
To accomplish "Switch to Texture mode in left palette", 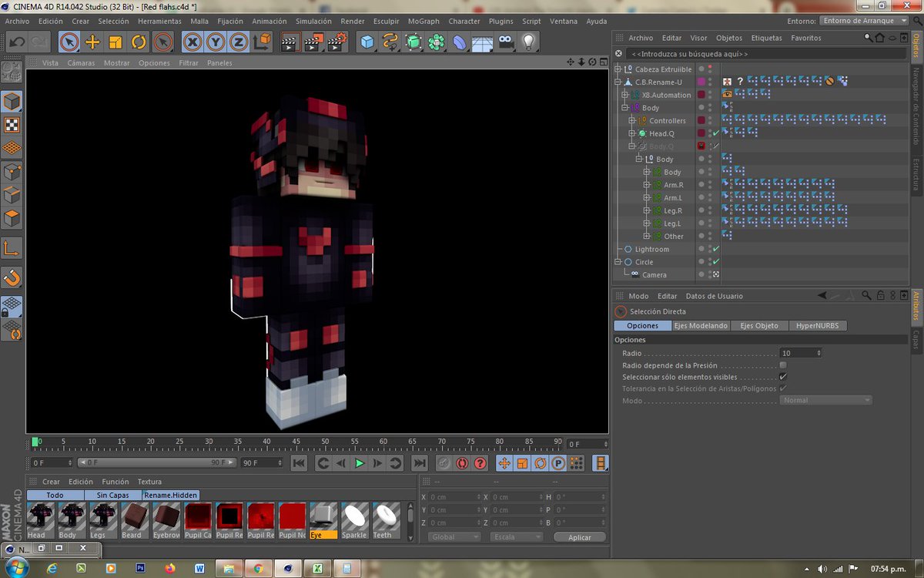I will (x=12, y=125).
